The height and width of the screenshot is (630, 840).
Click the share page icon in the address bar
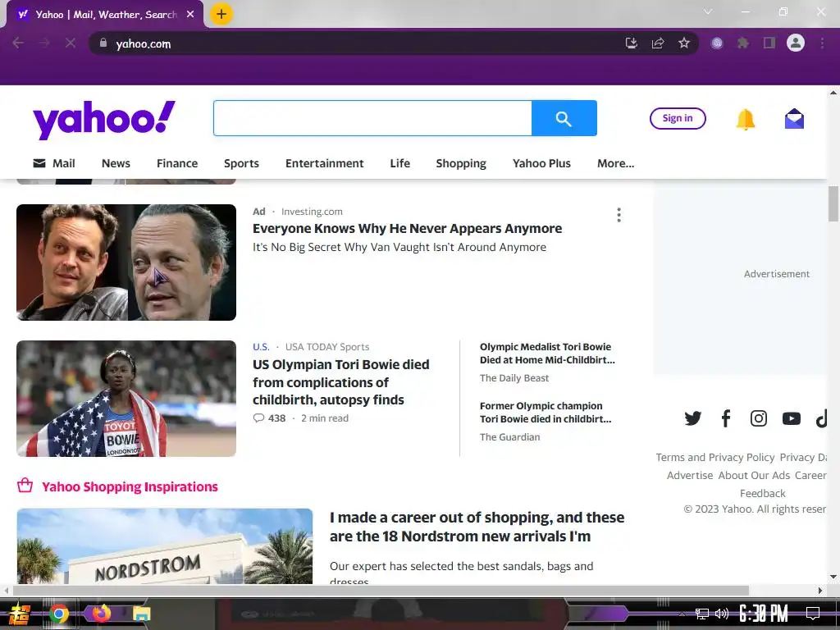pos(658,43)
